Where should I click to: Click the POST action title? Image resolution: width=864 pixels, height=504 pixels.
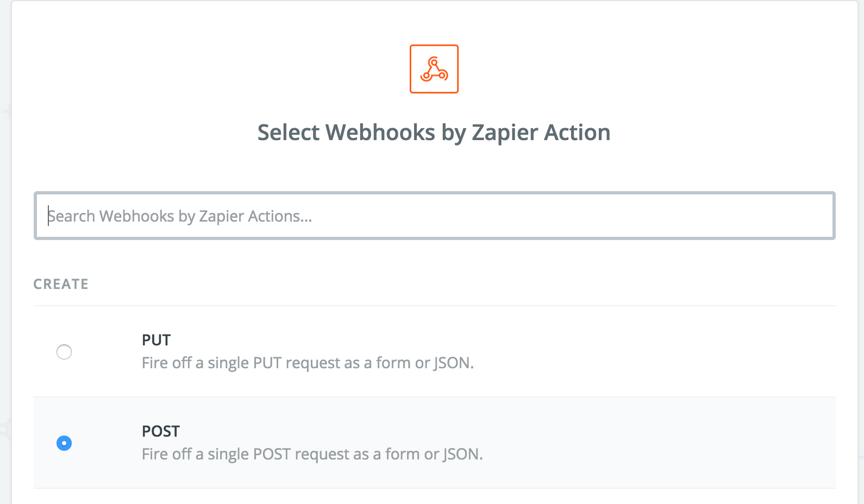[160, 431]
